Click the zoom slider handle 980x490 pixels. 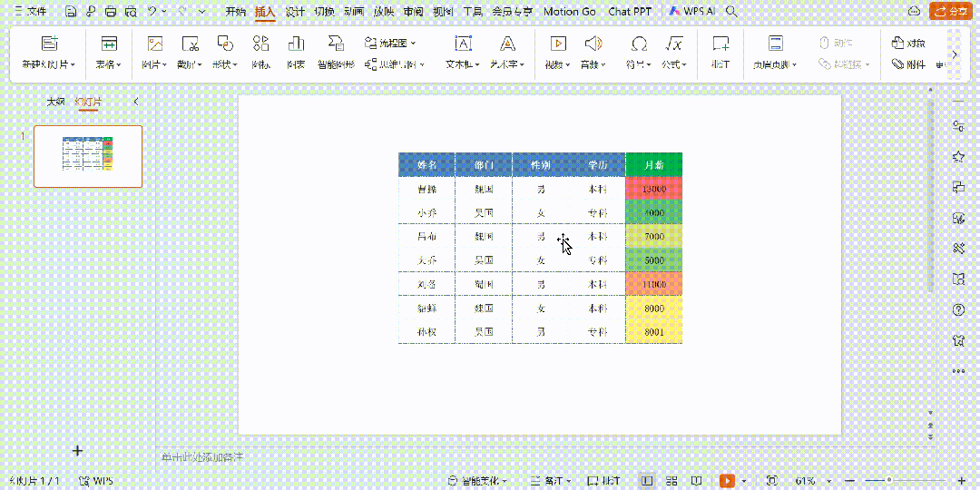point(888,481)
